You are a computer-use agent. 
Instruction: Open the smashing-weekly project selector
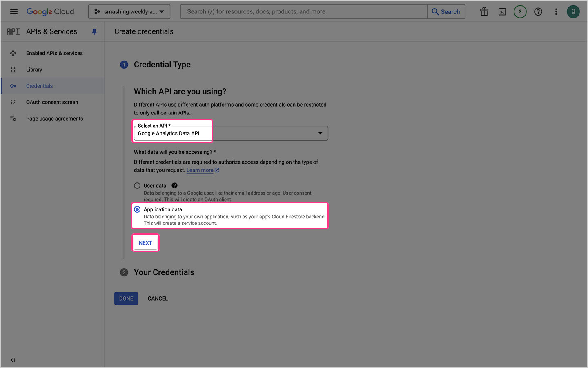[129, 11]
